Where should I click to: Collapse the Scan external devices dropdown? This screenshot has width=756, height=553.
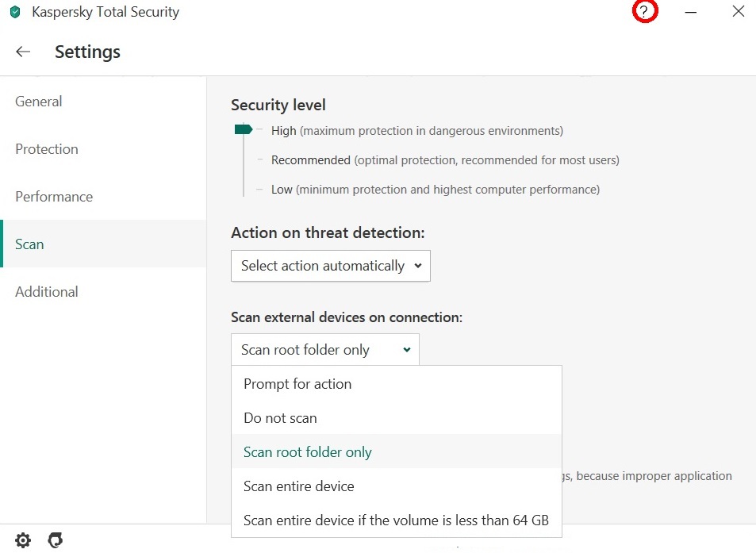[x=325, y=350]
